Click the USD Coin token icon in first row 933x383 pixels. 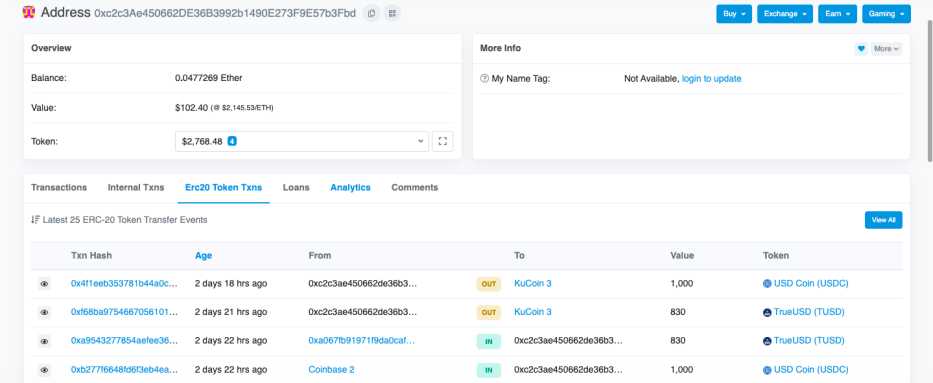click(767, 284)
